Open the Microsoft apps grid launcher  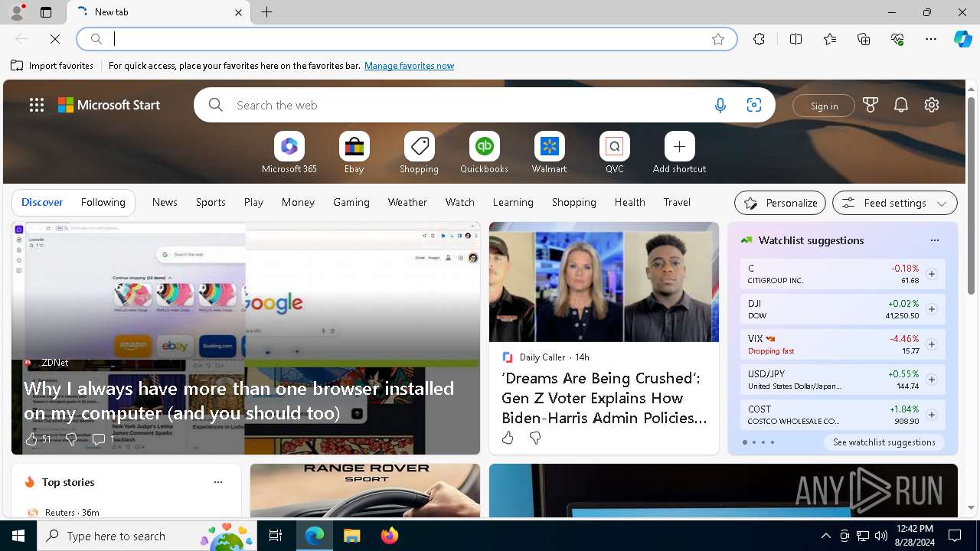(x=37, y=106)
